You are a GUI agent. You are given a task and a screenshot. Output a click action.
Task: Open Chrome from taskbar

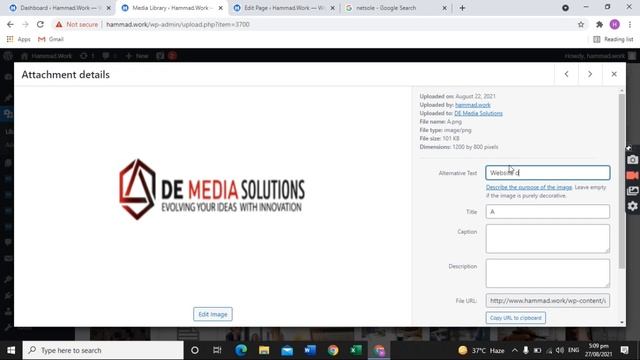pos(333,350)
